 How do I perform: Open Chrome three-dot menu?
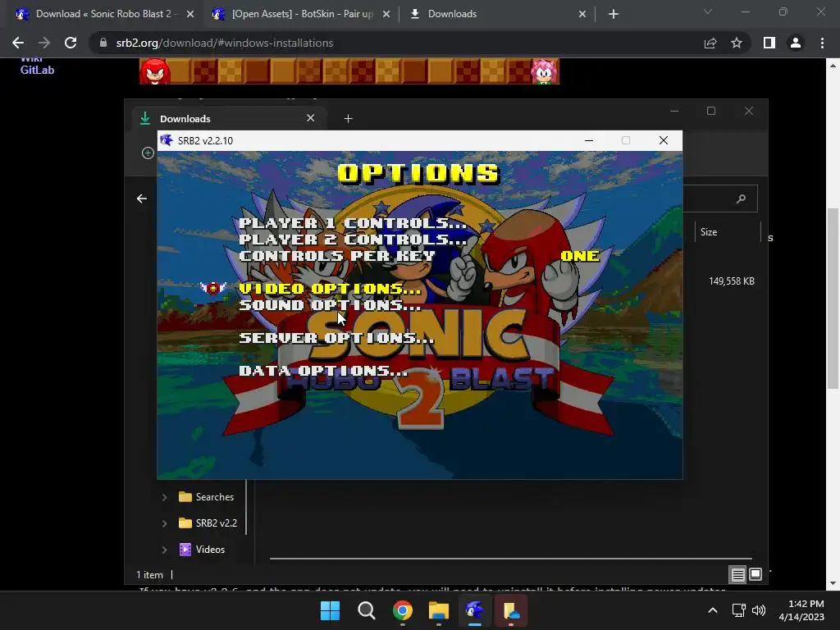(x=822, y=43)
